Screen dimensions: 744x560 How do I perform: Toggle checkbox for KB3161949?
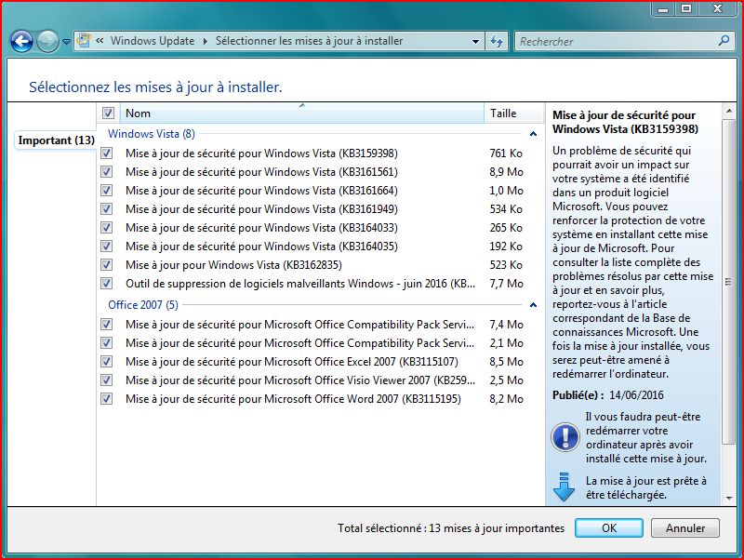coord(107,208)
